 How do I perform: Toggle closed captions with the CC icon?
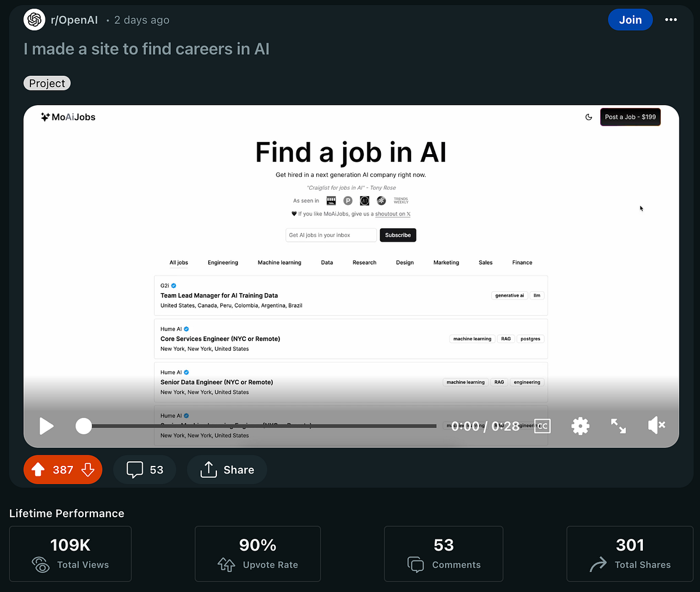541,426
